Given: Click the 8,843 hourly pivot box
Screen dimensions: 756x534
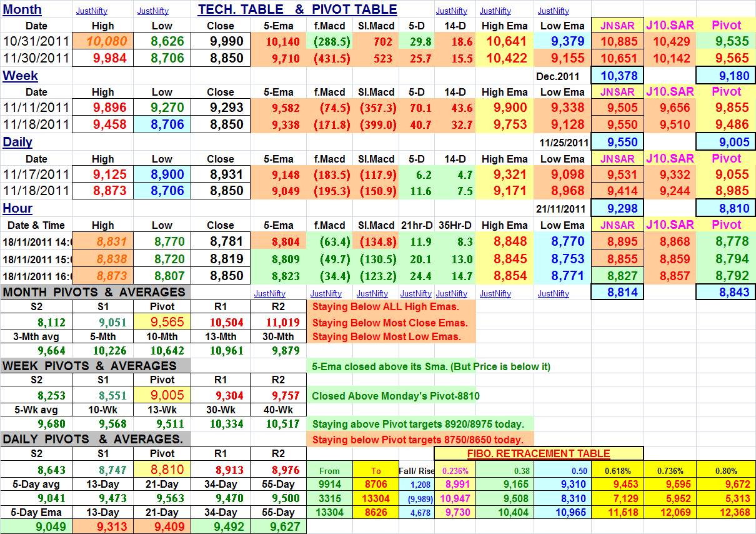Looking at the screenshot, I should (726, 291).
